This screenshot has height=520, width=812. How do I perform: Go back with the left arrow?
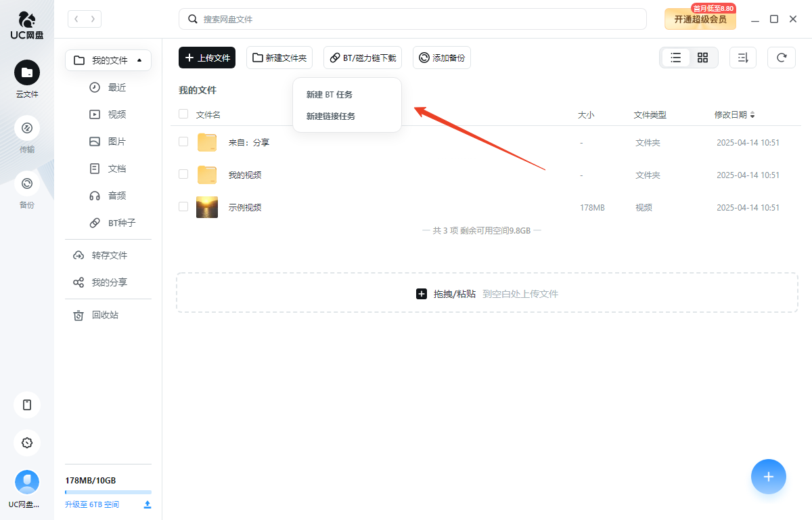point(76,19)
